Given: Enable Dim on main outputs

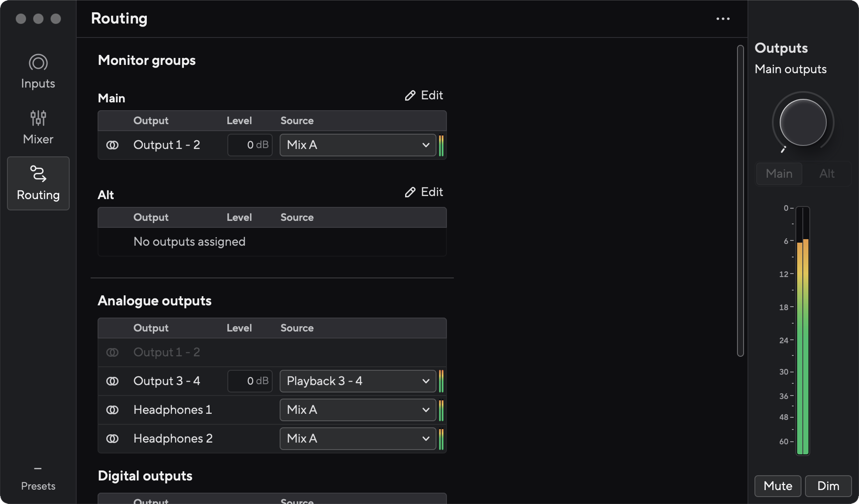Looking at the screenshot, I should pyautogui.click(x=828, y=486).
